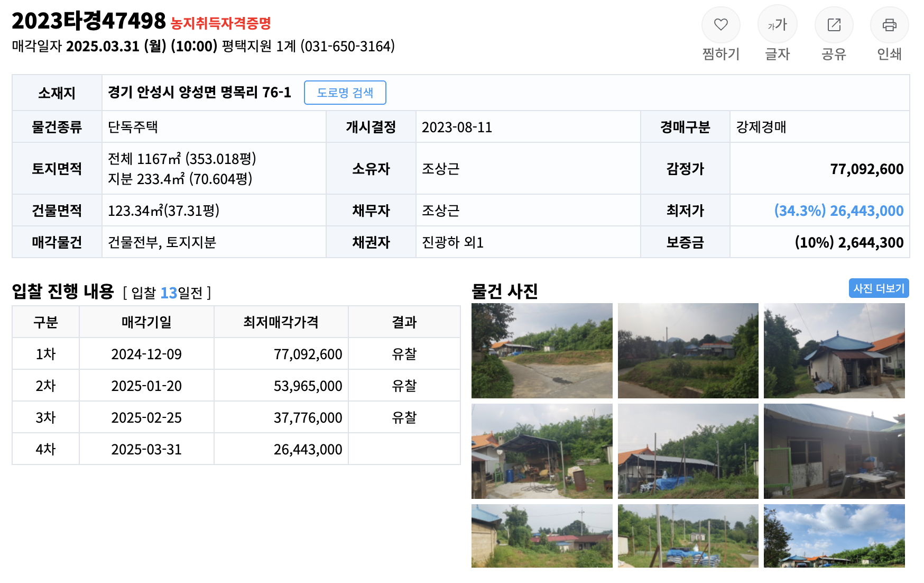Click the 입찰 진행 내용 section heading
The image size is (924, 583).
coord(63,291)
